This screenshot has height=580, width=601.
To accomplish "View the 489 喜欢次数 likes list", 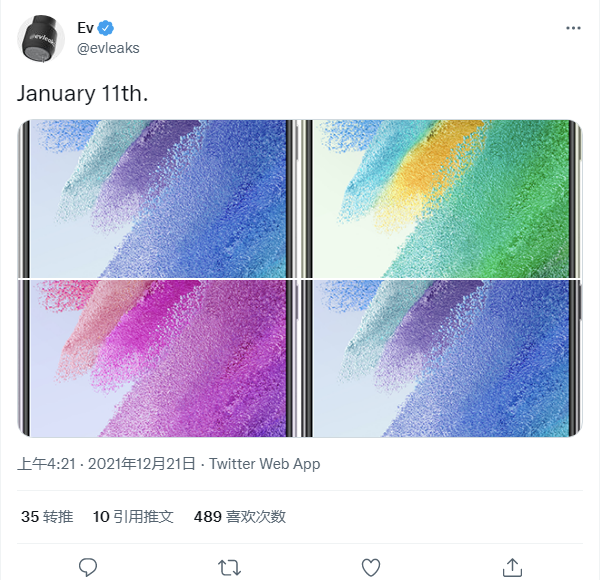I will (x=240, y=516).
